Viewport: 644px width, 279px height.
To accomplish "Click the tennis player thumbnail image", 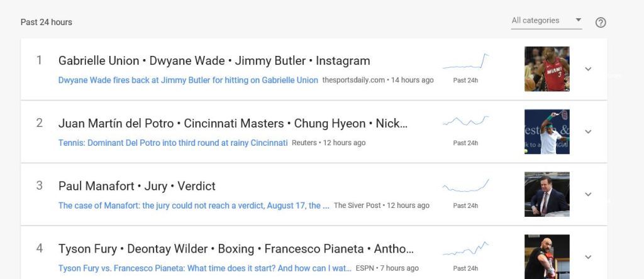I will point(547,132).
